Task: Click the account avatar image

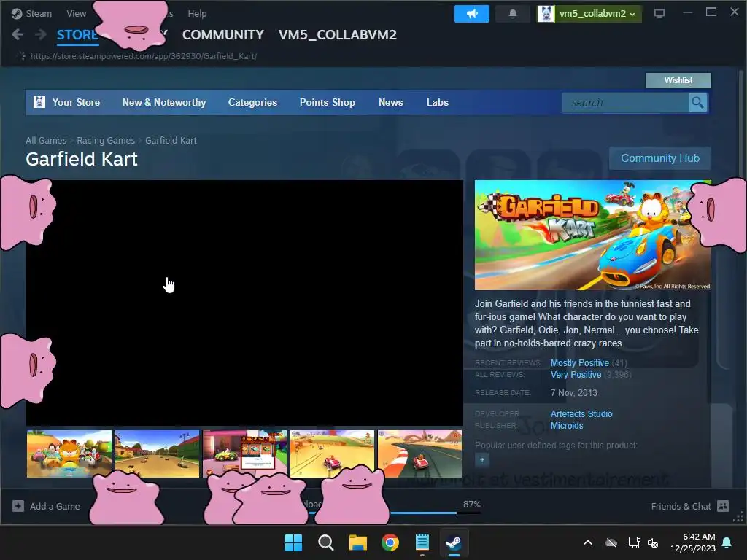Action: (x=546, y=14)
